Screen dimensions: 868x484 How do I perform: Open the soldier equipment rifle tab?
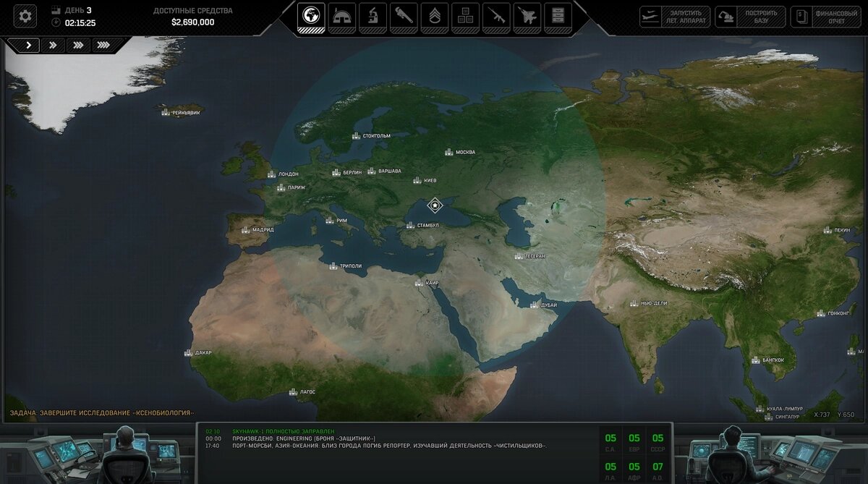(x=496, y=17)
